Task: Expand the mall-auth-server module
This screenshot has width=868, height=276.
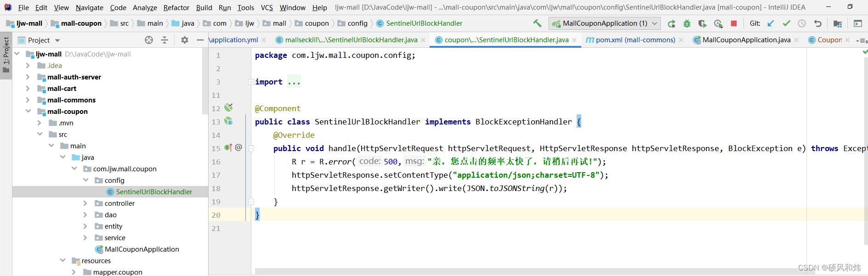Action: (28, 77)
